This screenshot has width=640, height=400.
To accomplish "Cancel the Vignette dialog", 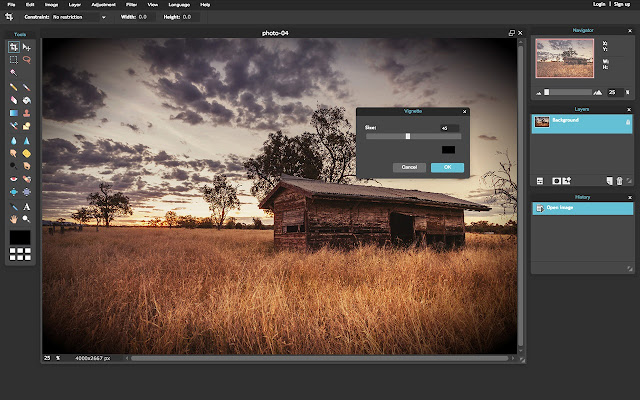I will pos(409,167).
